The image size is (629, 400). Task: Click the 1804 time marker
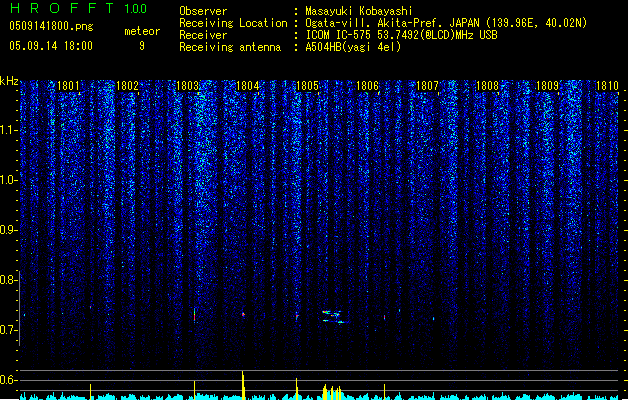coord(248,85)
